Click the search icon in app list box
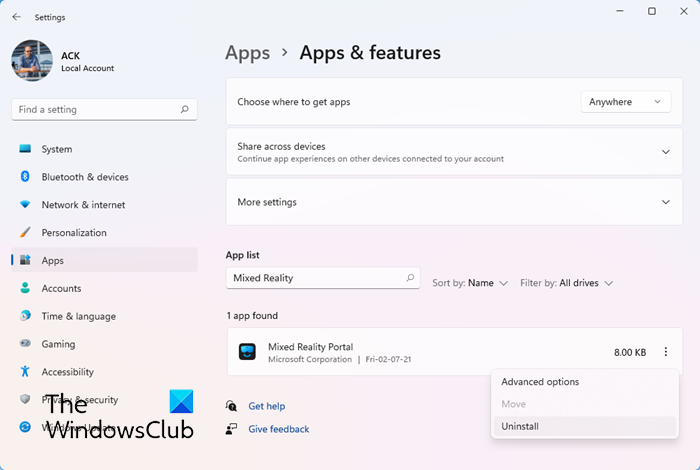Viewport: 700px width, 470px height. [410, 278]
